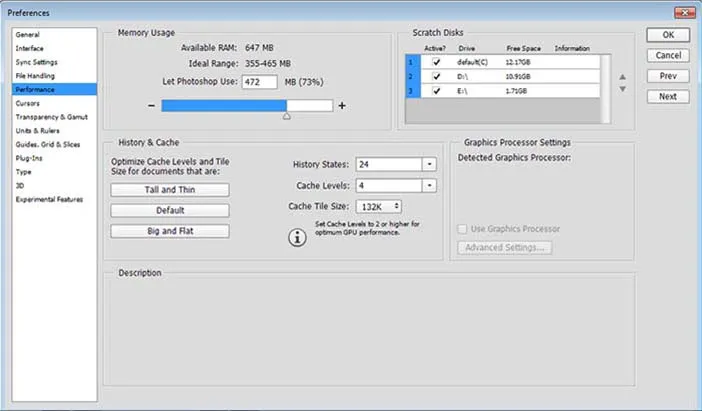Viewport: 702px width, 411px height.
Task: Open the Cache Tile Size selector
Action: (379, 206)
